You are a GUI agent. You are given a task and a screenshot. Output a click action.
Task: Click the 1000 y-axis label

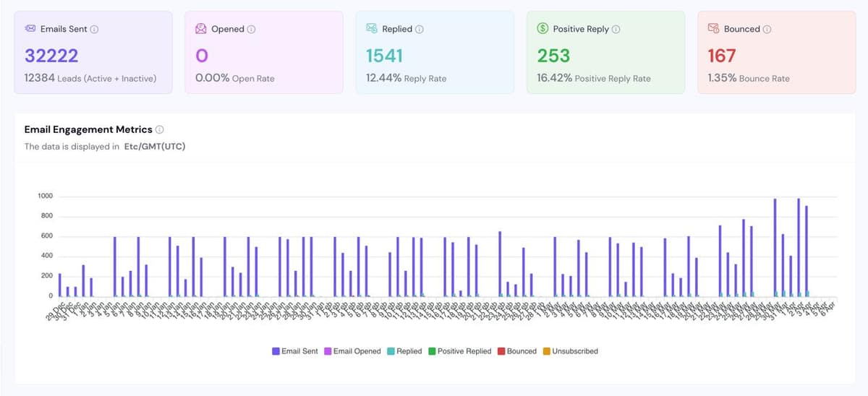[46, 197]
